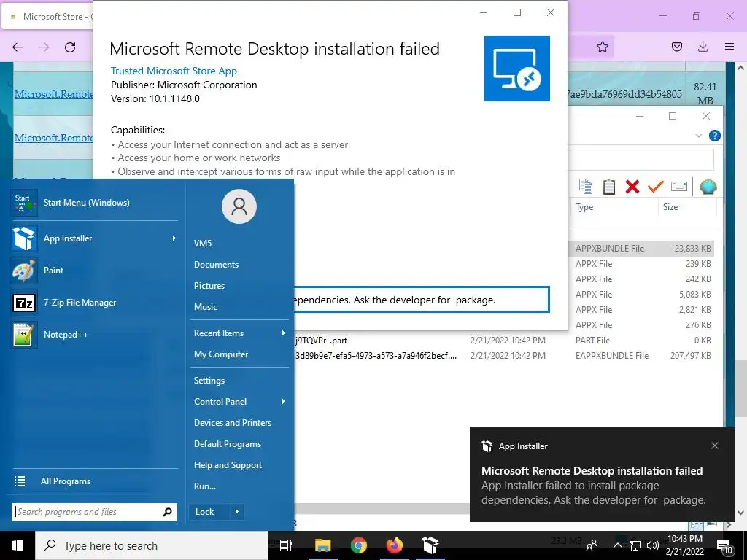Open the Action Center notifications icon
The width and height of the screenshot is (747, 560).
pyautogui.click(x=725, y=547)
